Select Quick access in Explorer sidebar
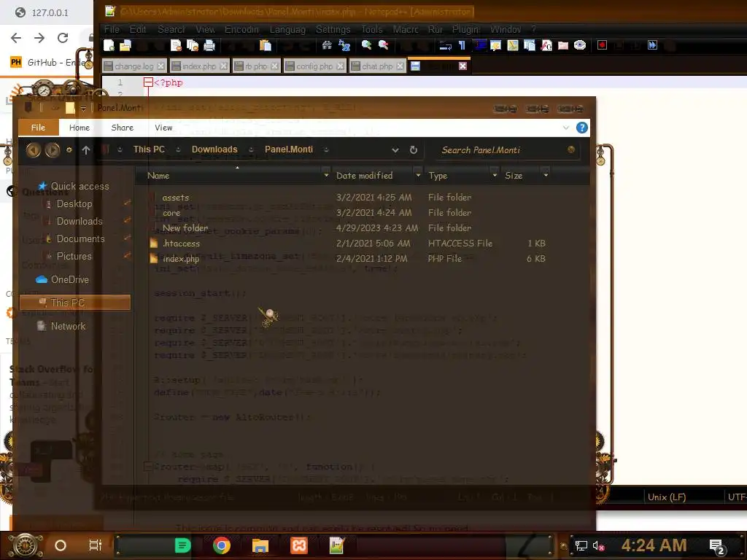The width and height of the screenshot is (747, 560). coord(80,186)
